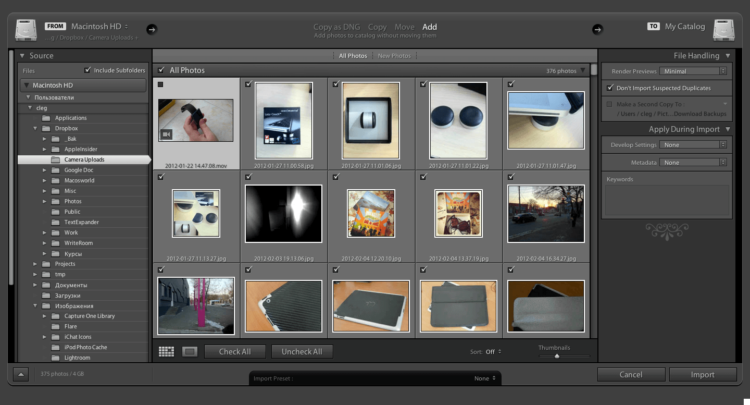Expand the Projects folder
This screenshot has width=750, height=405.
click(35, 264)
